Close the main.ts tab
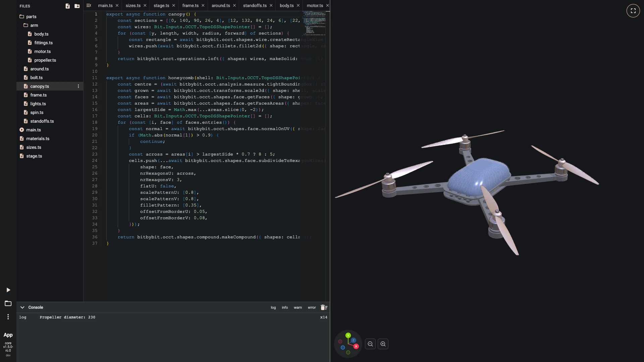 pos(117,5)
